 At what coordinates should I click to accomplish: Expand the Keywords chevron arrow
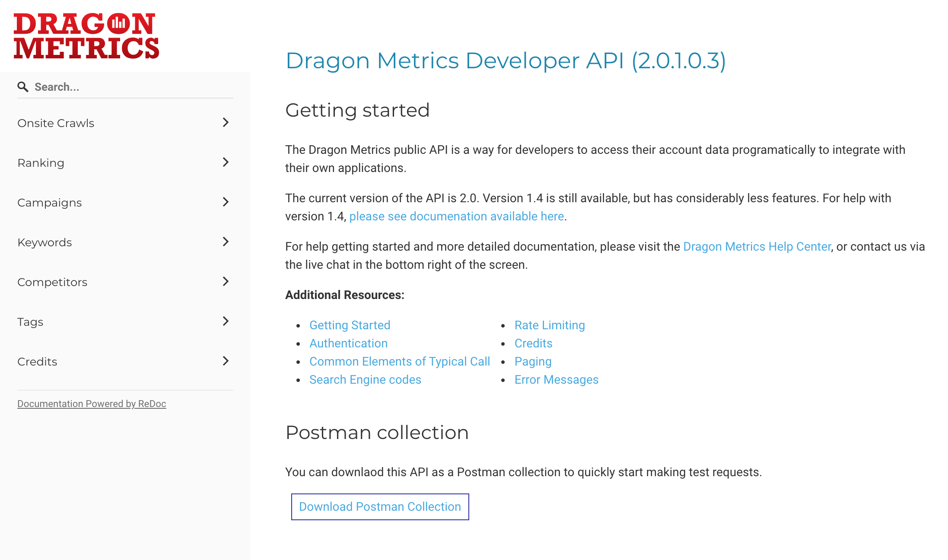pos(226,242)
